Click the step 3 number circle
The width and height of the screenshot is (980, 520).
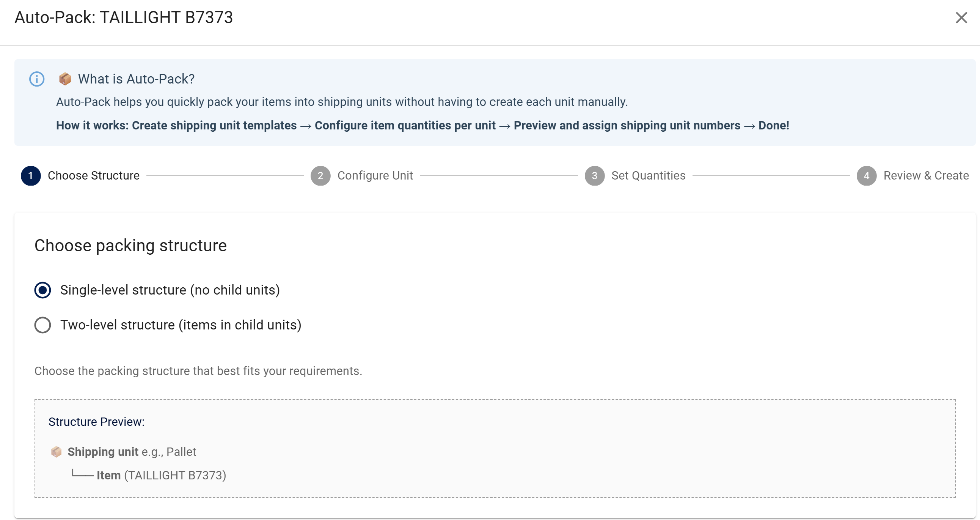coord(594,176)
